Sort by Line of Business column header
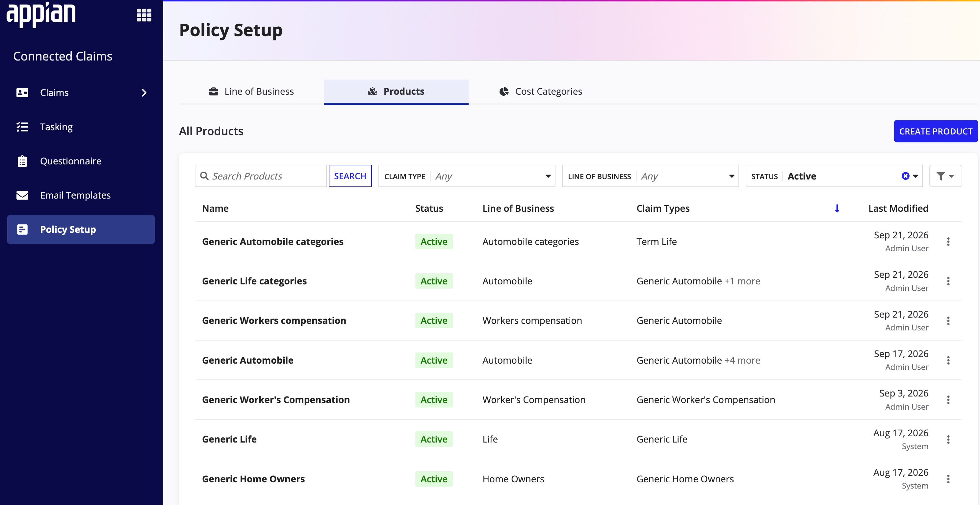Image resolution: width=980 pixels, height=505 pixels. 518,209
